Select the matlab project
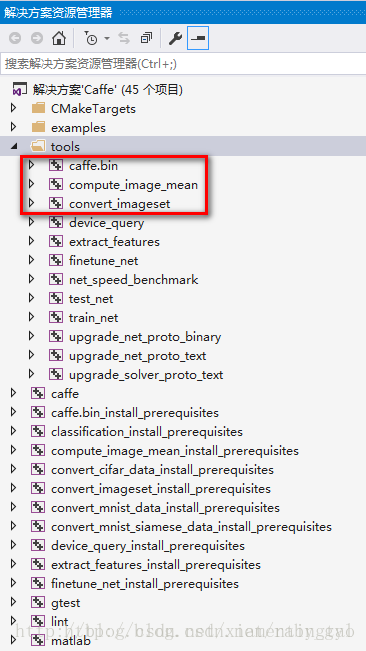This screenshot has height=651, width=366. click(x=71, y=641)
